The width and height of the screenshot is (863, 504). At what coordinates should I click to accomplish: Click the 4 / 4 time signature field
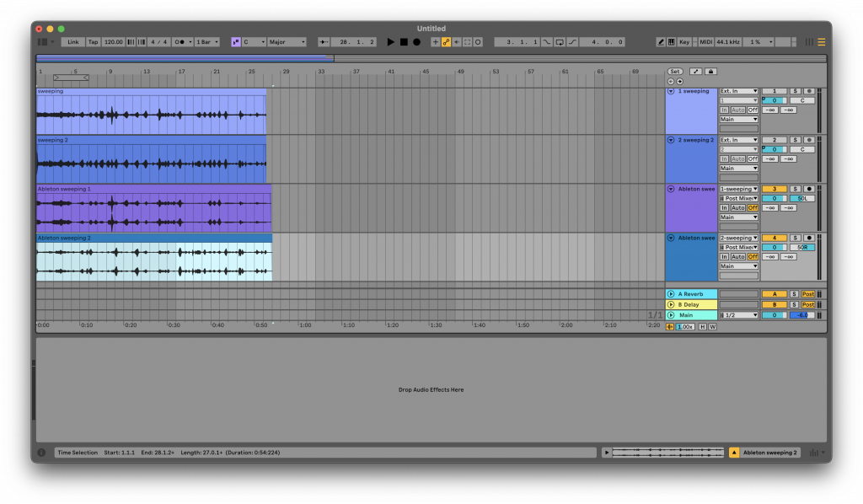(x=159, y=42)
